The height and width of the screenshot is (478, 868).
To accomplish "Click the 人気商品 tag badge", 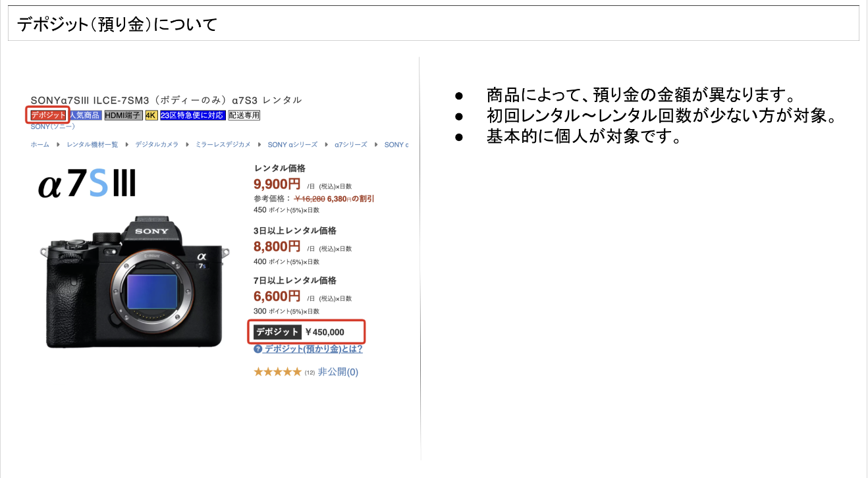I will coord(84,115).
